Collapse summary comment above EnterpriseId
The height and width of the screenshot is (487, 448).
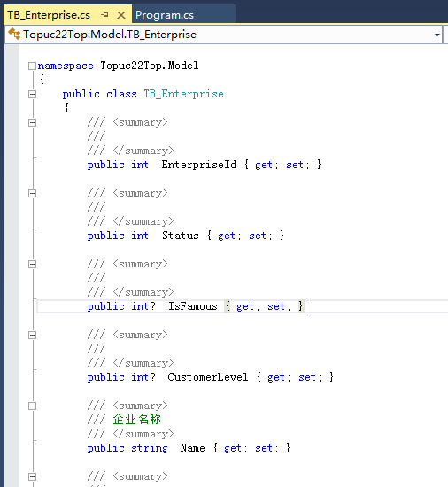pos(32,123)
